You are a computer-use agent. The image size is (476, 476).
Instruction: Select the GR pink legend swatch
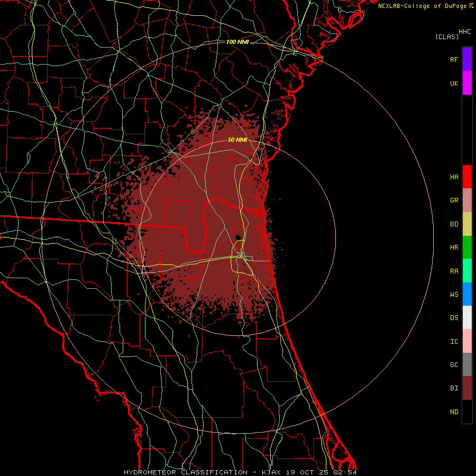467,200
